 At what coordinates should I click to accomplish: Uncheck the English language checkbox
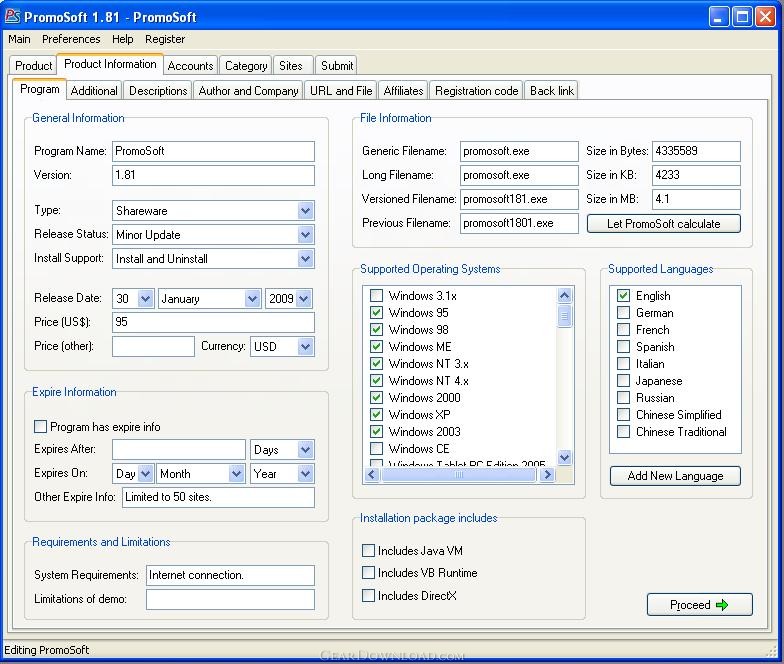(624, 296)
